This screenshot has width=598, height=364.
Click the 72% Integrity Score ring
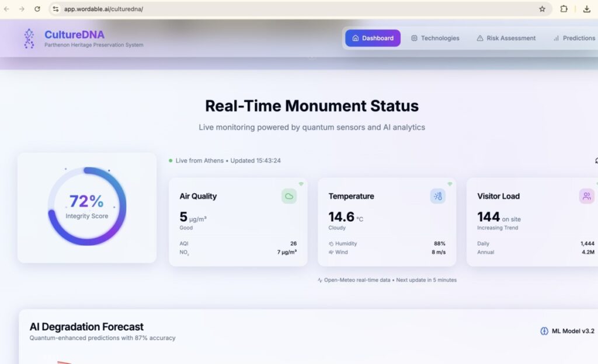tap(86, 206)
